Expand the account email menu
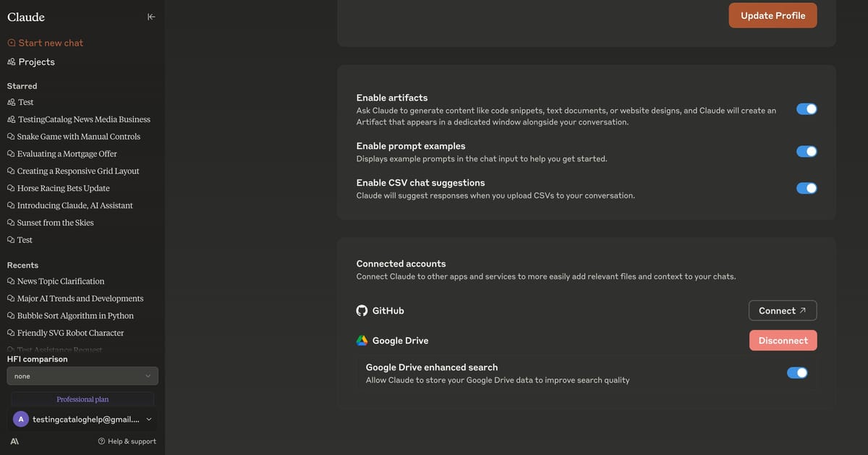The height and width of the screenshot is (455, 868). pyautogui.click(x=148, y=419)
